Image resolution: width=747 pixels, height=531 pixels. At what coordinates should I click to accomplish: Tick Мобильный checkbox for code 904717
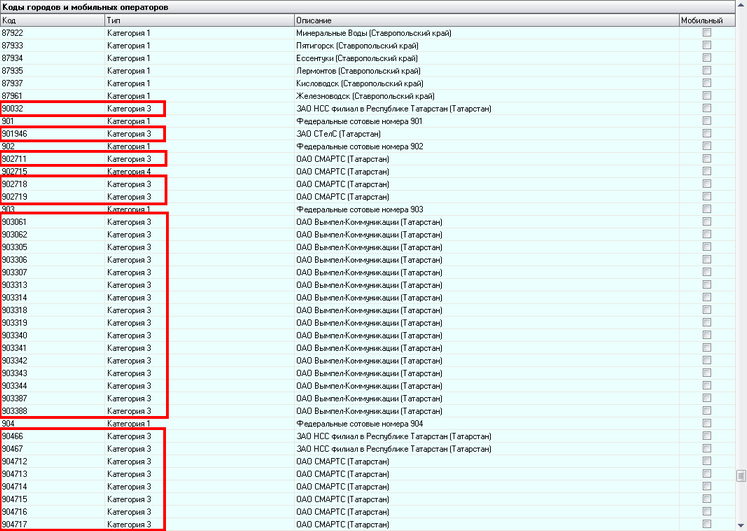[707, 524]
